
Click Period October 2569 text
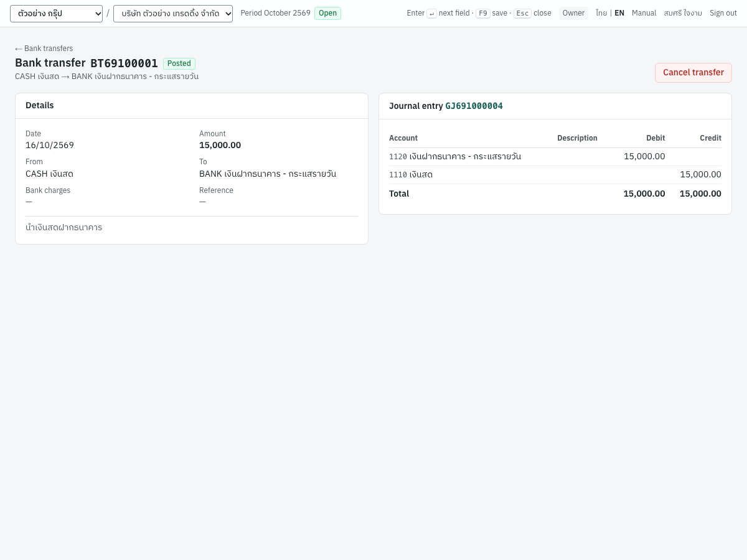[275, 13]
